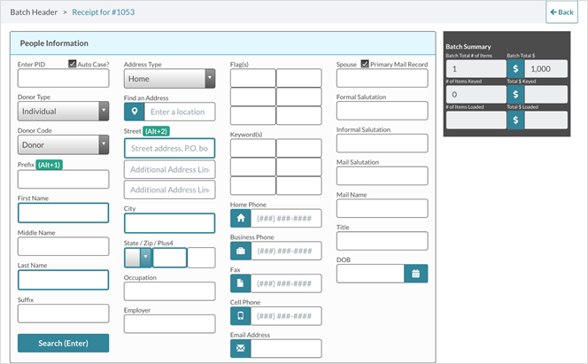
Task: Click the first Additional Address Line field
Action: (169, 169)
